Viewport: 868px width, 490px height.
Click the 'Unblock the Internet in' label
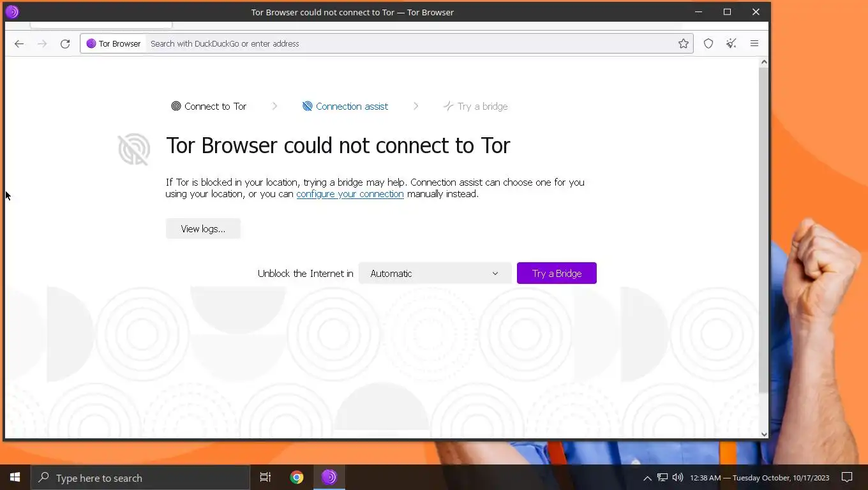tap(305, 273)
